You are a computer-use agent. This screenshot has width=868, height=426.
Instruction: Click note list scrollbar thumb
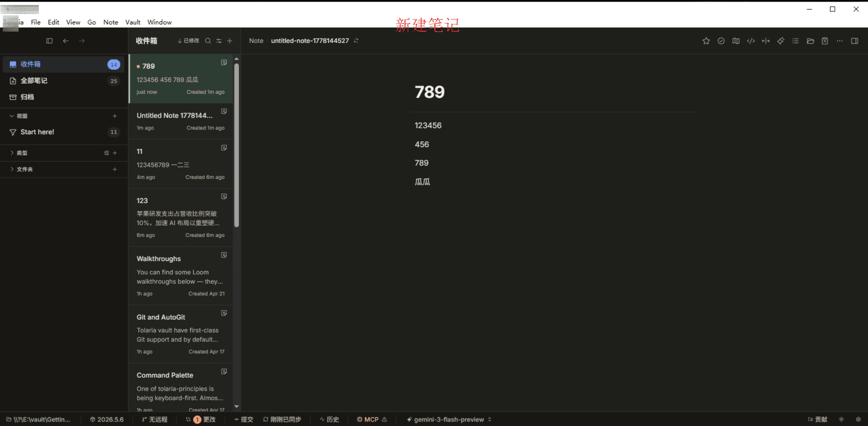tap(236, 145)
